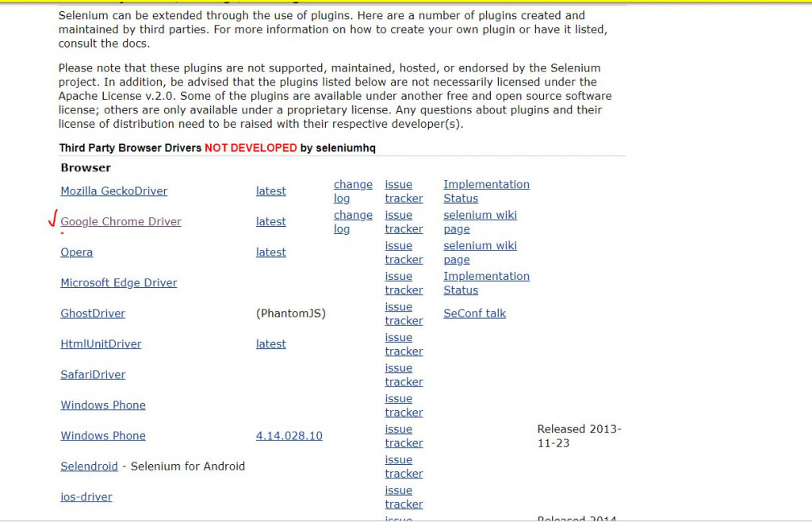Screen dimensions: 812x522
Task: Open Windows Phone link with version 4.14.028.10
Action: pos(103,436)
